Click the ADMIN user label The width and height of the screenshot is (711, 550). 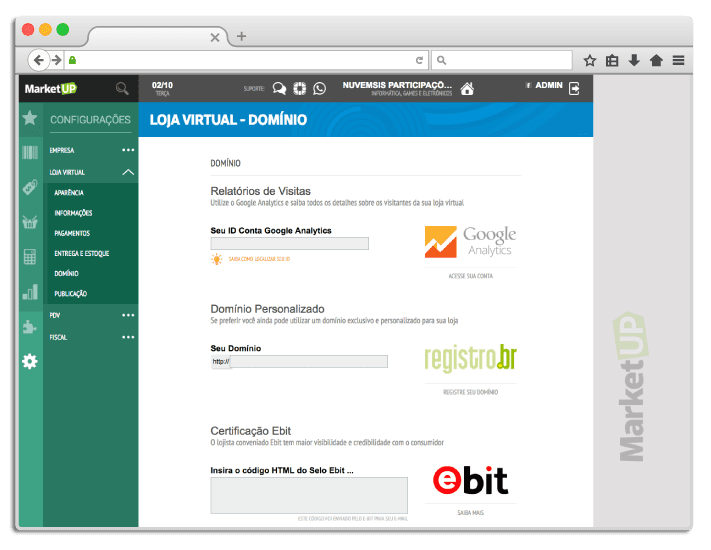click(x=549, y=85)
